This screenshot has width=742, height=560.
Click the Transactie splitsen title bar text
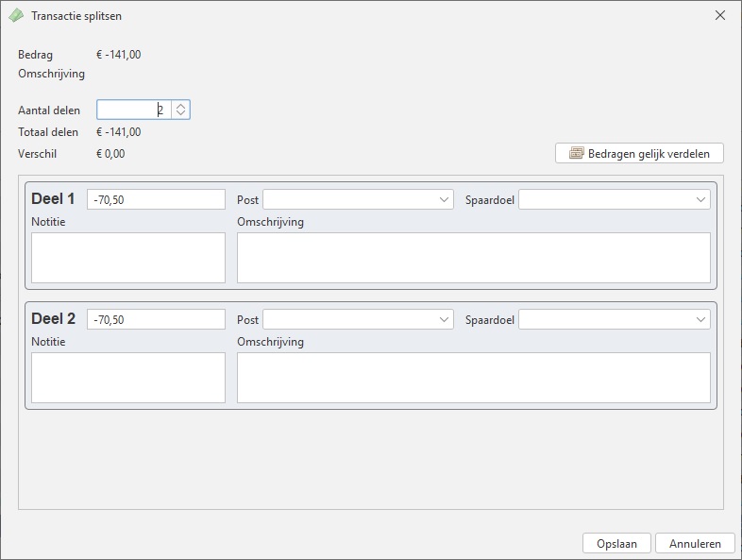pyautogui.click(x=76, y=16)
